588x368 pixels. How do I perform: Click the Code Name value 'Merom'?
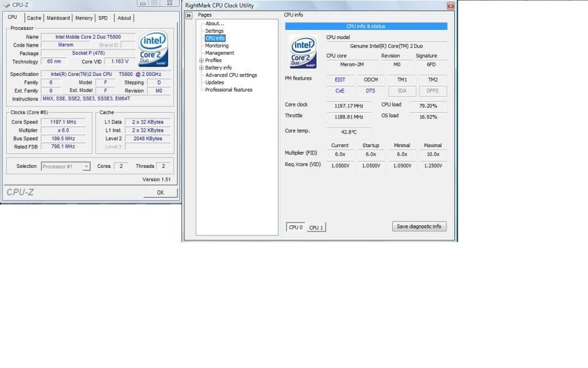click(65, 45)
